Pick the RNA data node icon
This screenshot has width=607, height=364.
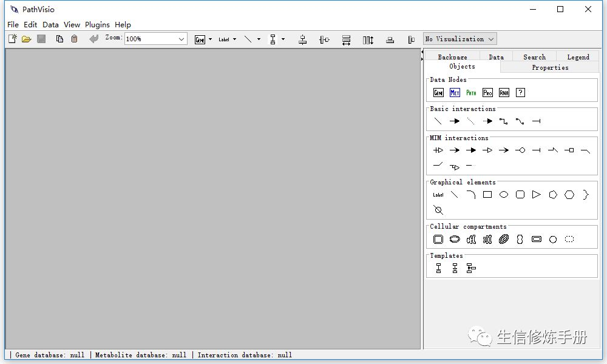pos(504,92)
